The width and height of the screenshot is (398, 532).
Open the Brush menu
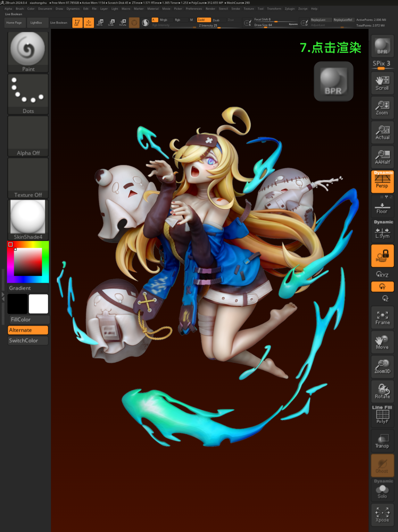(20, 9)
